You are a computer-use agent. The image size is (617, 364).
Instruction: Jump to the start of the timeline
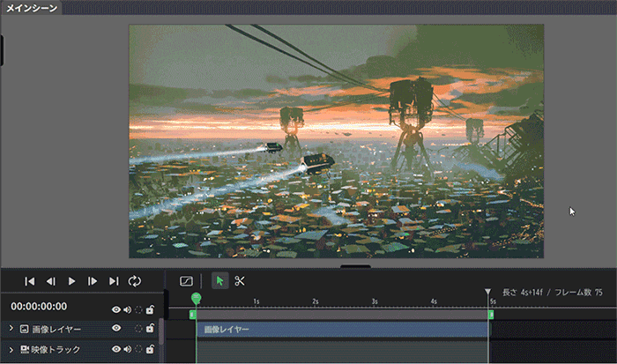29,281
